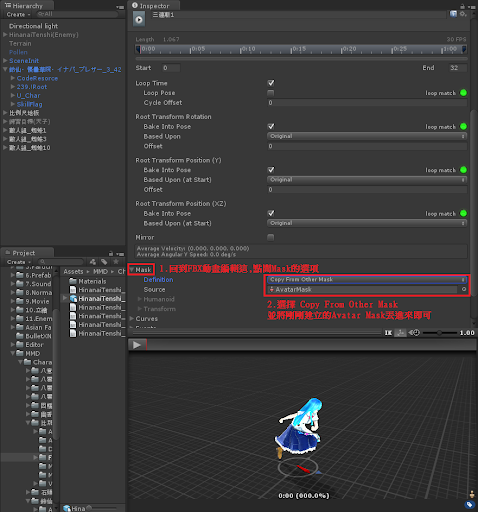Image resolution: width=478 pixels, height=512 pixels.
Task: Toggle the Loop Time checkbox
Action: (271, 83)
